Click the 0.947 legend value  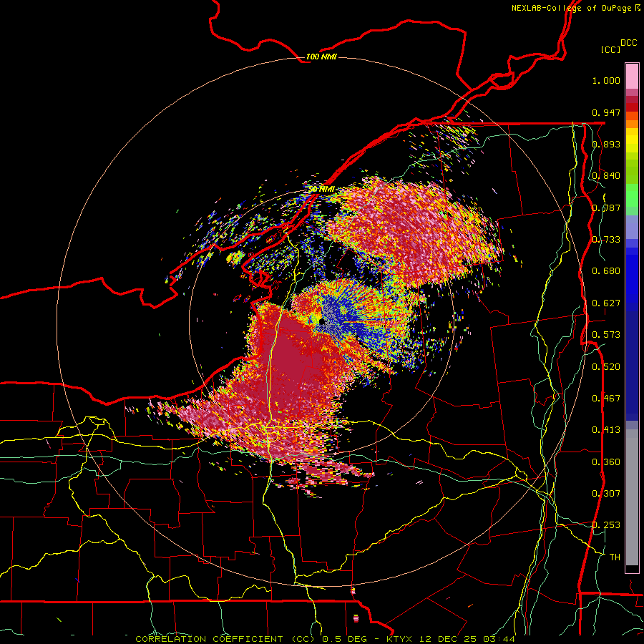click(x=606, y=112)
